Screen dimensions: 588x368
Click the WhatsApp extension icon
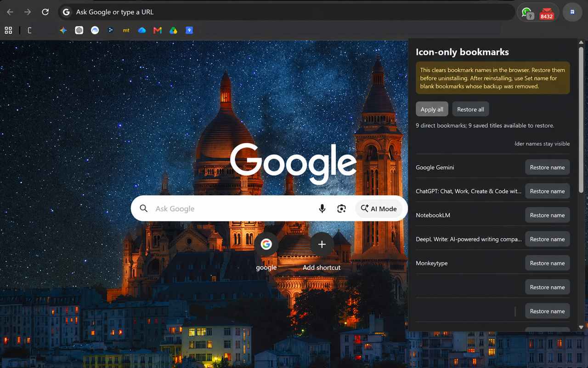click(x=527, y=13)
